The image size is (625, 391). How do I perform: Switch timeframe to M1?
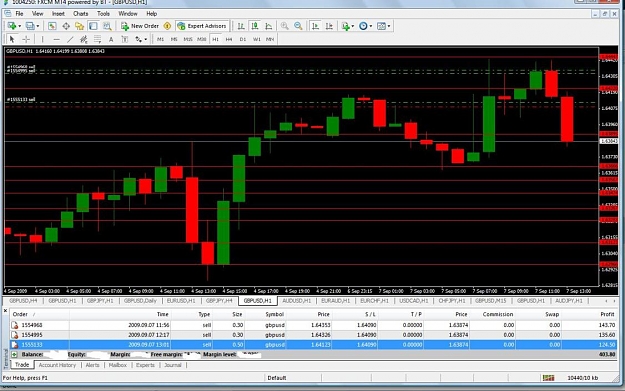pos(161,39)
